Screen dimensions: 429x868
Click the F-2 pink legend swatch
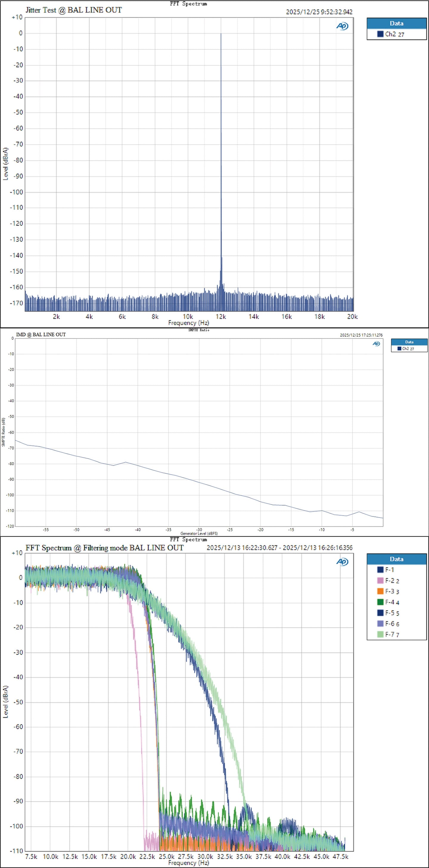coord(380,580)
